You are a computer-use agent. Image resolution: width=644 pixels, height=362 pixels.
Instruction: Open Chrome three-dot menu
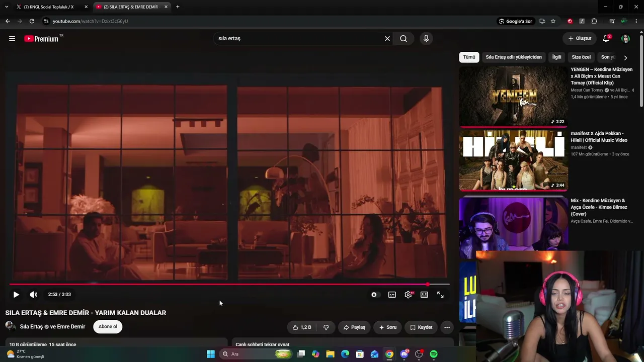coord(636,21)
